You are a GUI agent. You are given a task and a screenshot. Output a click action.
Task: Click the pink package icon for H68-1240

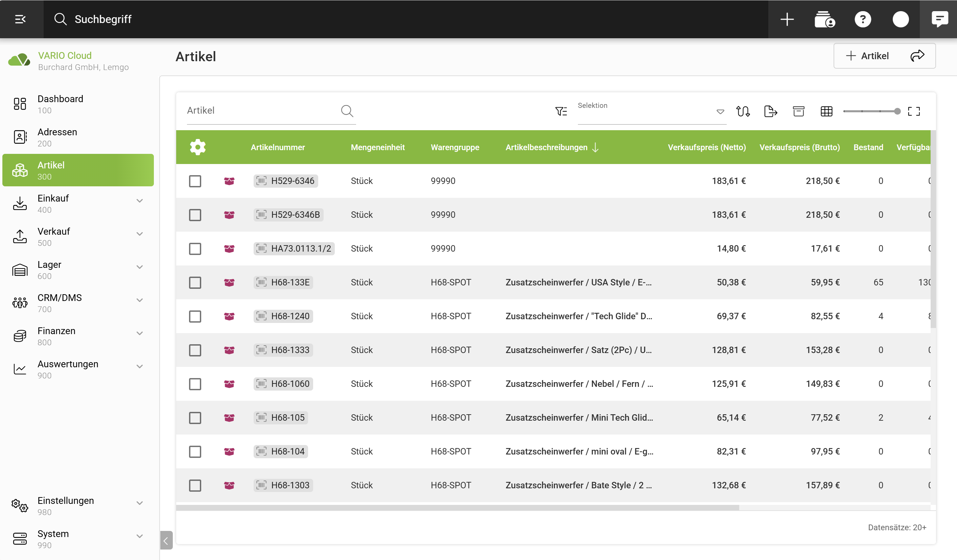click(x=229, y=316)
